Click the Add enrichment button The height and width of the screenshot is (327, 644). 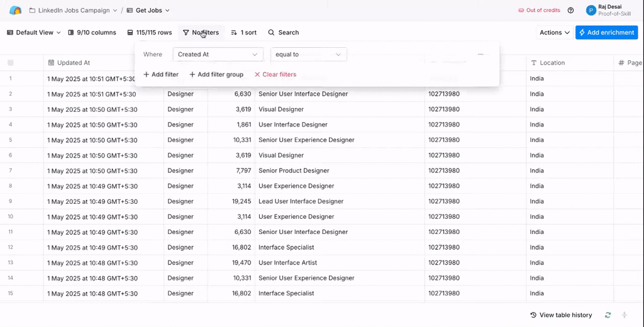pos(606,33)
